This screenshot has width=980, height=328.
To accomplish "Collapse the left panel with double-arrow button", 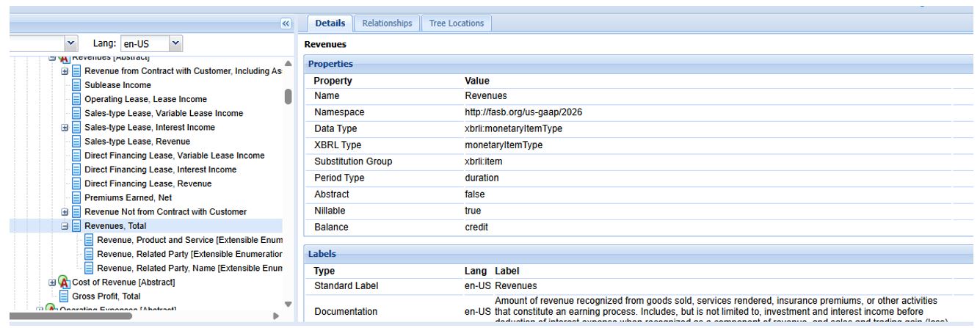I will click(287, 23).
